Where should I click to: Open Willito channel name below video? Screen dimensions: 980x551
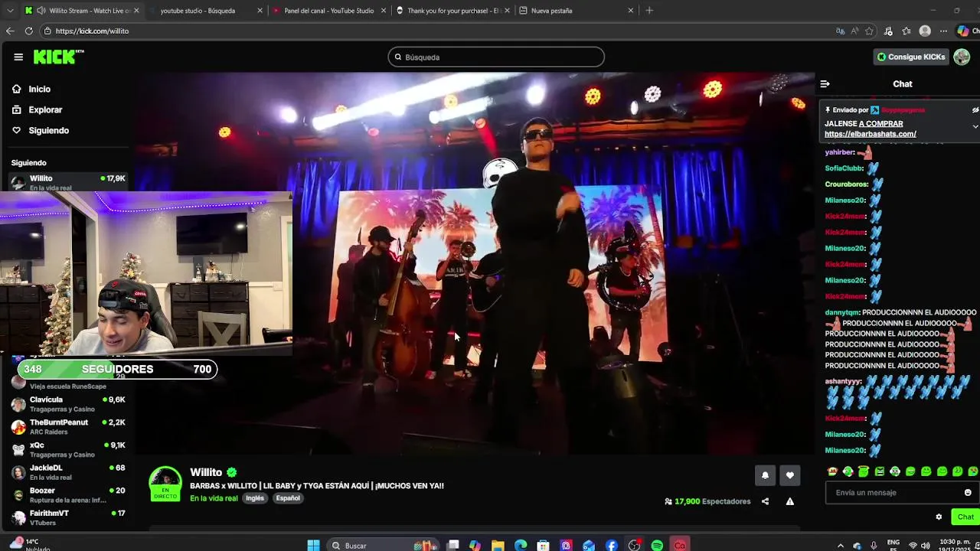click(x=206, y=472)
